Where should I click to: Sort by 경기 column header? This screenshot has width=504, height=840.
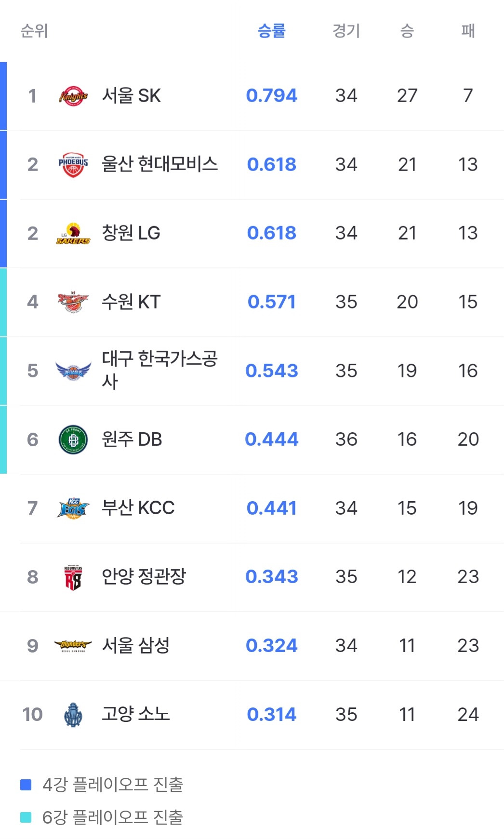pyautogui.click(x=346, y=31)
